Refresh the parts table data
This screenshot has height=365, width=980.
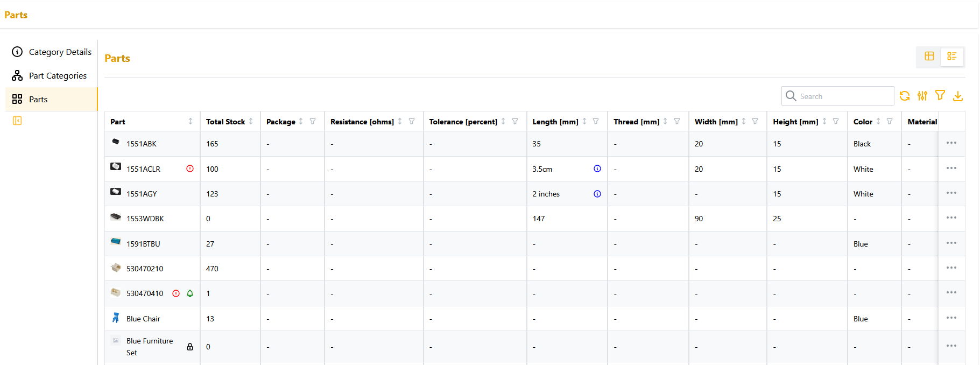(905, 96)
